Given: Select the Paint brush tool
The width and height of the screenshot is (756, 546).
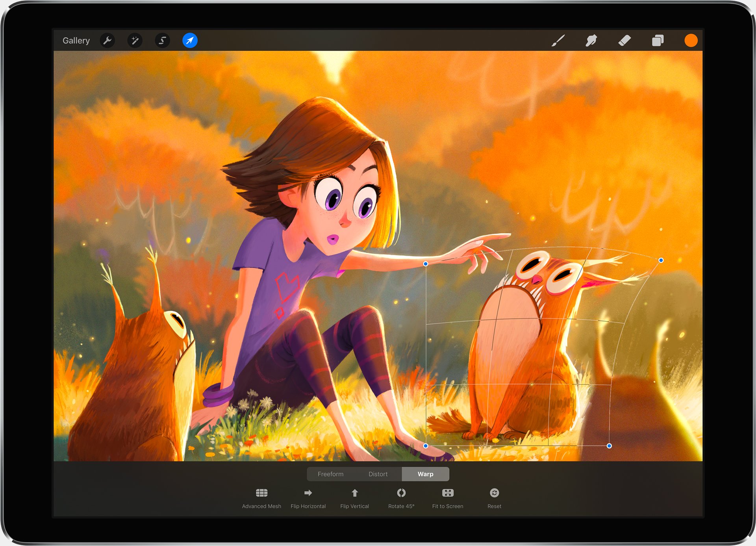Looking at the screenshot, I should 558,41.
